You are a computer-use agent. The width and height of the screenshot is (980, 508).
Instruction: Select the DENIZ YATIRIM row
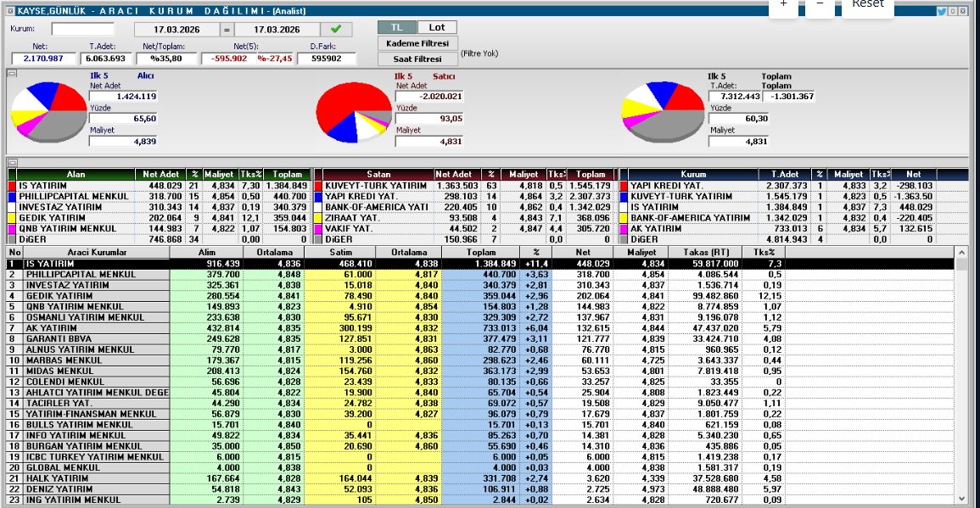[480, 488]
